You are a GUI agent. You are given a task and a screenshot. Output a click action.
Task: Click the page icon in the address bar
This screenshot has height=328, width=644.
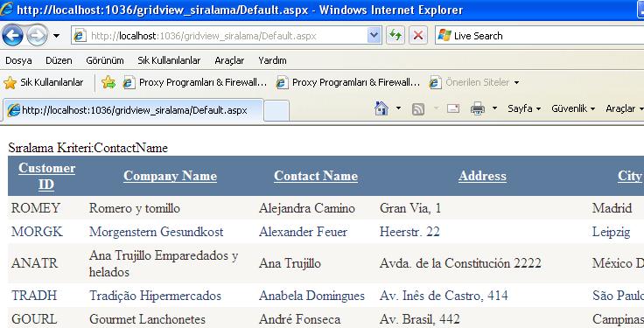80,36
